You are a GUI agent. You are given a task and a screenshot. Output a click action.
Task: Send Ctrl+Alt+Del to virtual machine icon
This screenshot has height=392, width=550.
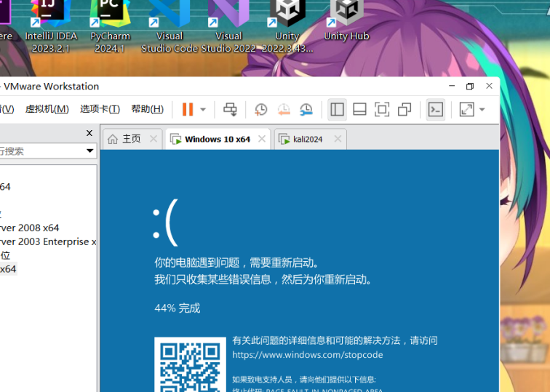pyautogui.click(x=230, y=109)
